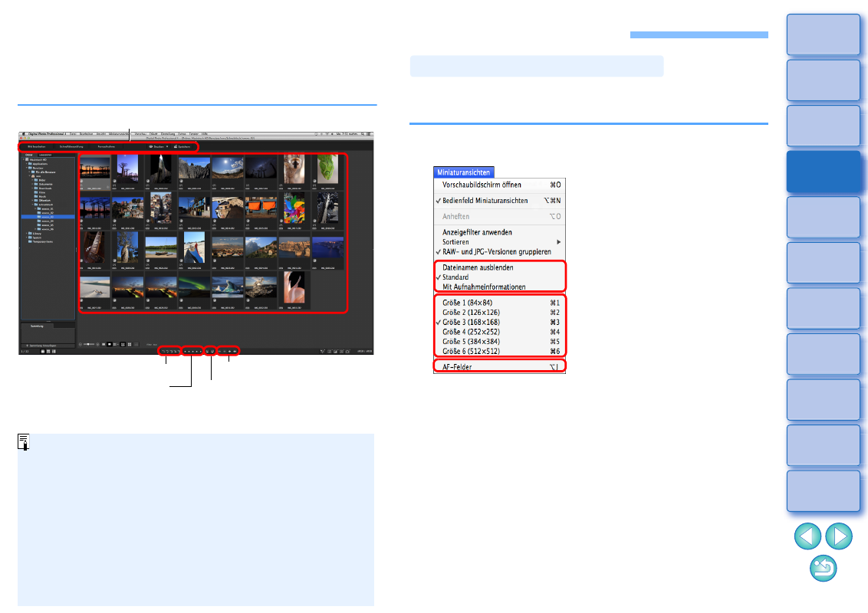Image resolution: width=868 pixels, height=613 pixels.
Task: Toggle AF-Felder menu item
Action: click(x=499, y=367)
